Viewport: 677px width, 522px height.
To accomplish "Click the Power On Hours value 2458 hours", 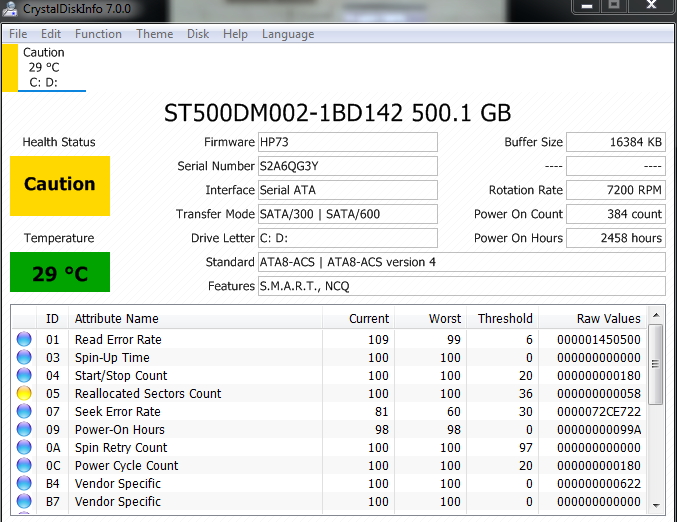I will 616,238.
